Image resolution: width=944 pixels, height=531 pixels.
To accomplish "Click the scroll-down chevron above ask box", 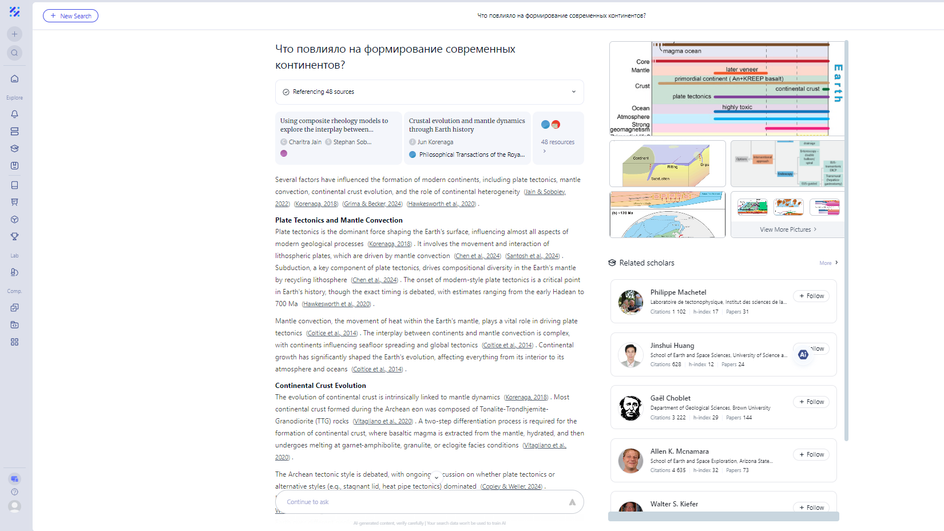I will tap(436, 477).
